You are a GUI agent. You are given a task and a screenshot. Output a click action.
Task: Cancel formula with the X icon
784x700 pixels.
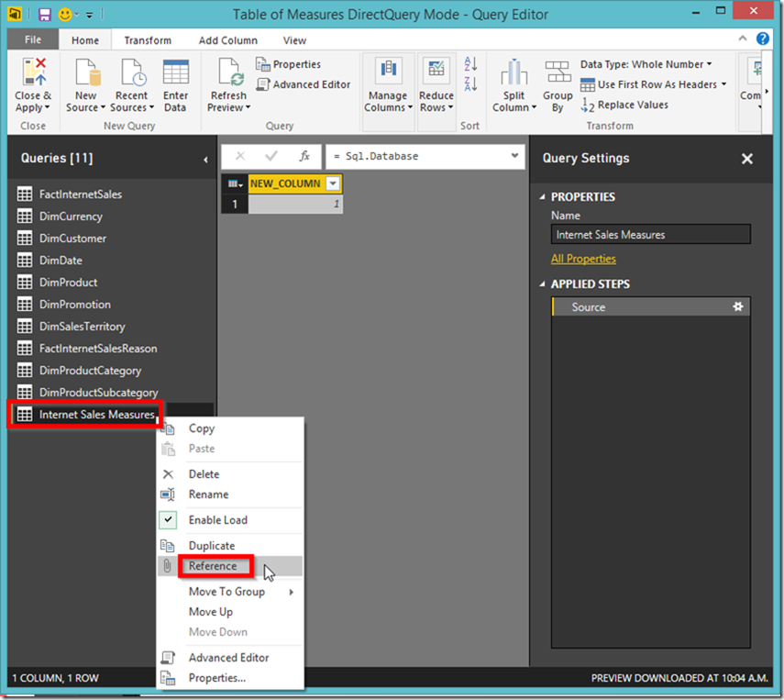240,156
